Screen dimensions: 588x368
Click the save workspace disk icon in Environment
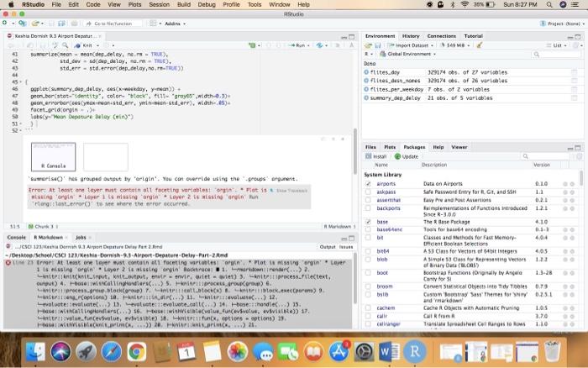point(378,45)
